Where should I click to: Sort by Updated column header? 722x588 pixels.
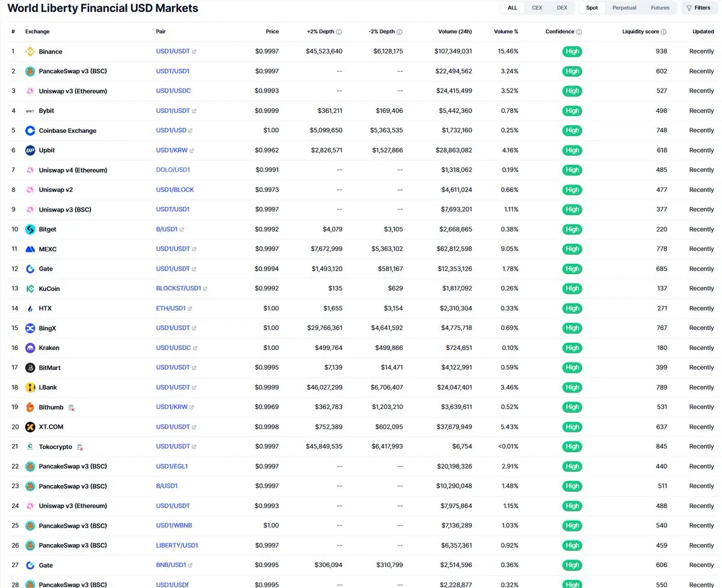point(703,32)
